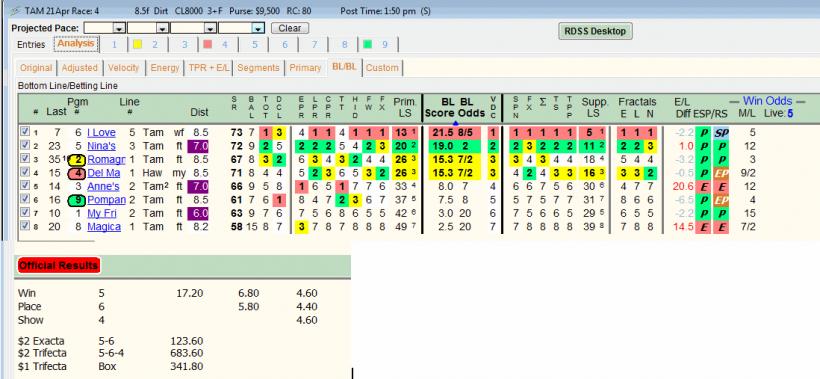This screenshot has width=820, height=379.
Task: Click the orange EP badge in the Del Ma row
Action: point(721,173)
